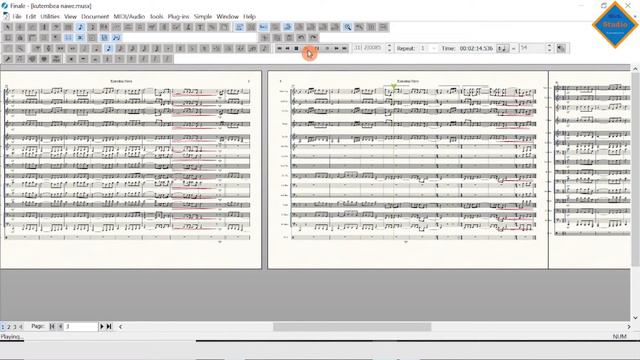The height and width of the screenshot is (360, 640).
Task: Click the first score page thumbnail
Action: point(131,169)
